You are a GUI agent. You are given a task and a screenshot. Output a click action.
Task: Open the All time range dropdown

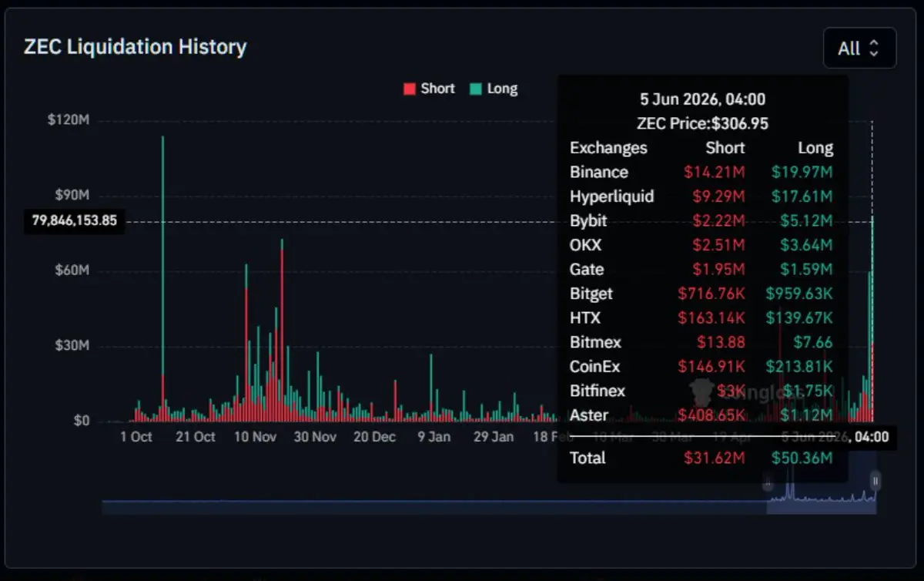click(859, 48)
